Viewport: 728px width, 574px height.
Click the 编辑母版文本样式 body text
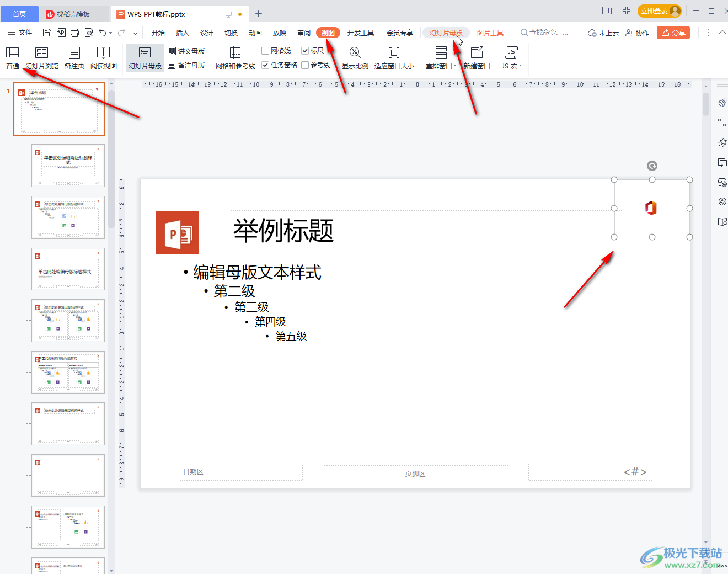257,272
